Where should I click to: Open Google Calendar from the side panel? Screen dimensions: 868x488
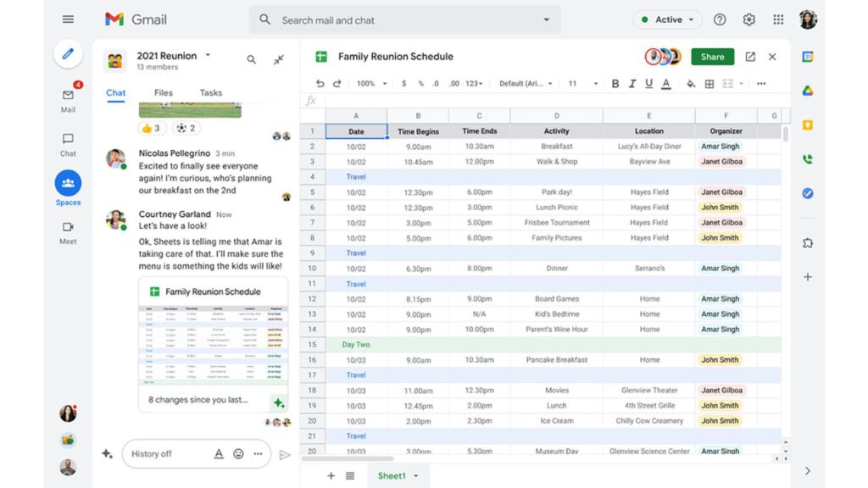[807, 57]
